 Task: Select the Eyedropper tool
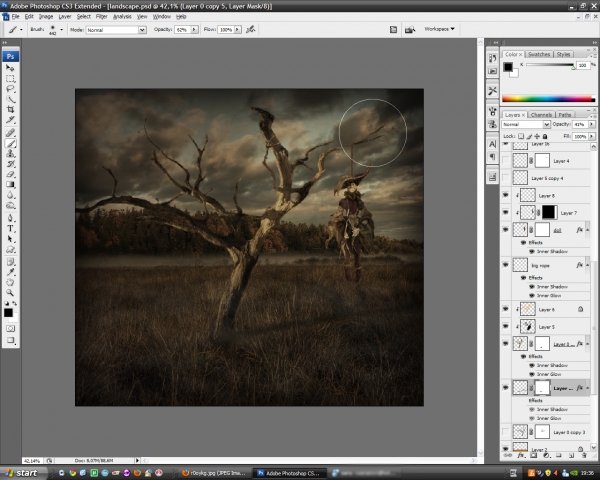tap(10, 273)
